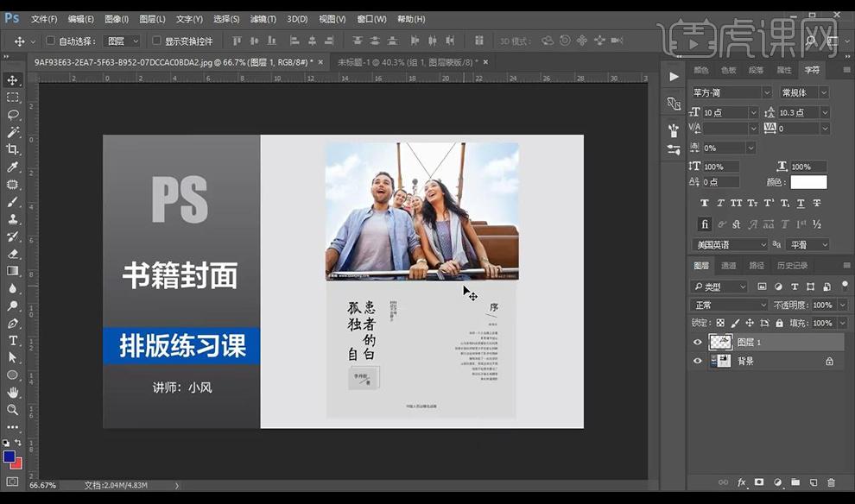Toggle the faux bold text style button
855x504 pixels.
point(705,204)
